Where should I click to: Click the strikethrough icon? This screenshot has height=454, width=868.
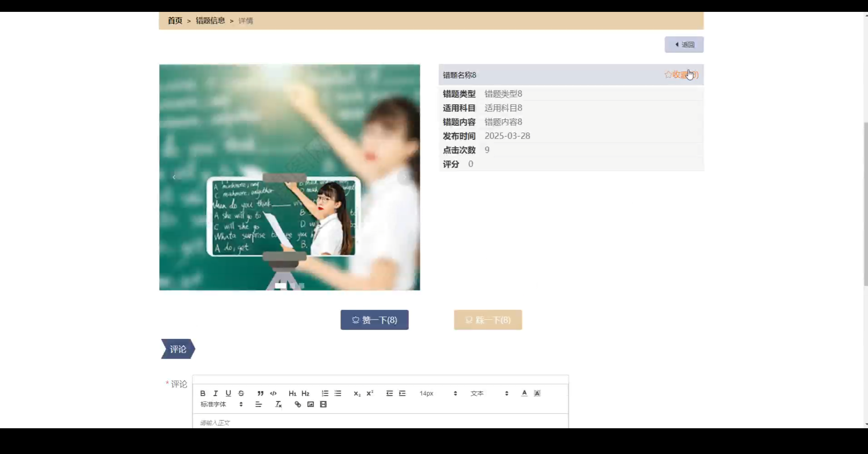pyautogui.click(x=241, y=393)
